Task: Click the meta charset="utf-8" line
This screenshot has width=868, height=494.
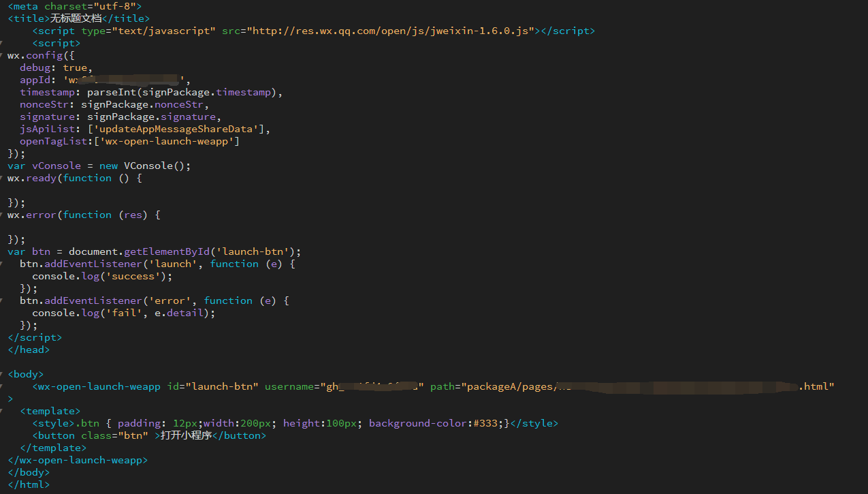Action: pyautogui.click(x=75, y=6)
